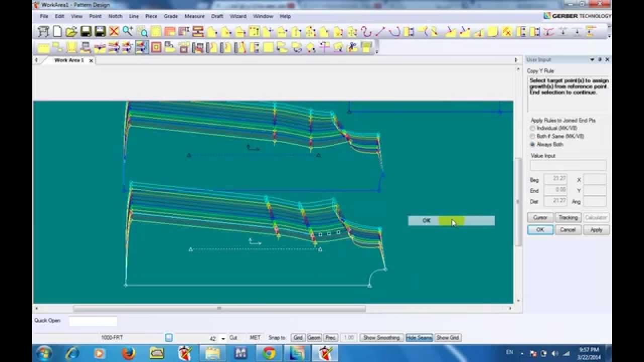This screenshot has height=362, width=644.
Task: Close the Work Area 1 tab
Action: click(x=91, y=60)
